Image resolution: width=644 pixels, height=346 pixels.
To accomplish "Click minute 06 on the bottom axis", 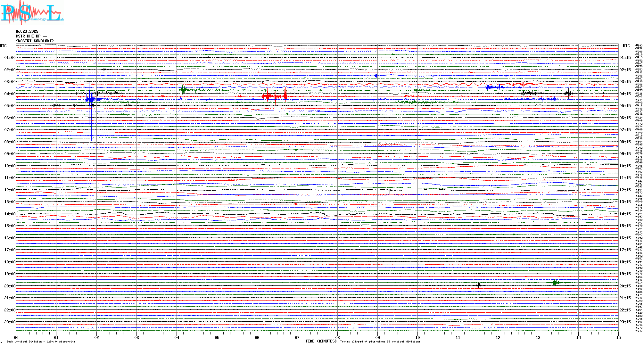I will (x=257, y=338).
